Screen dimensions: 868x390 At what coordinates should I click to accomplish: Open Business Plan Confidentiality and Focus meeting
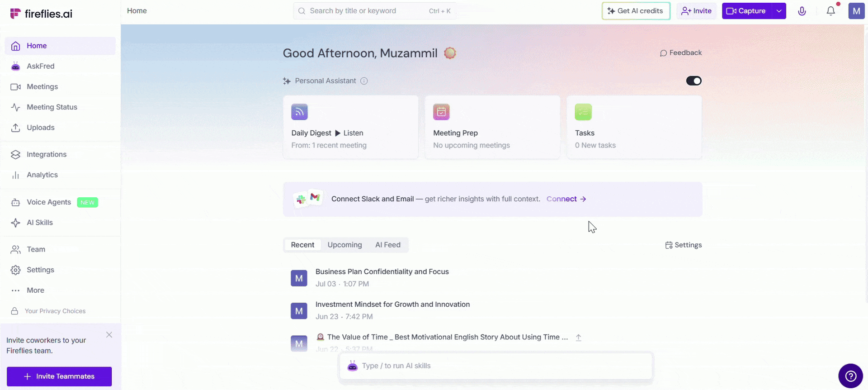(382, 272)
